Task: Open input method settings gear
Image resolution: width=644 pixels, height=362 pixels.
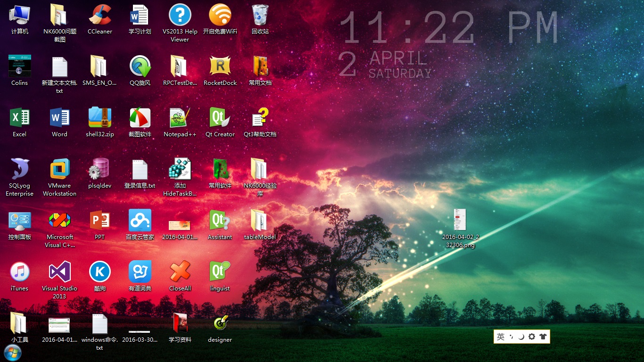Action: click(532, 337)
